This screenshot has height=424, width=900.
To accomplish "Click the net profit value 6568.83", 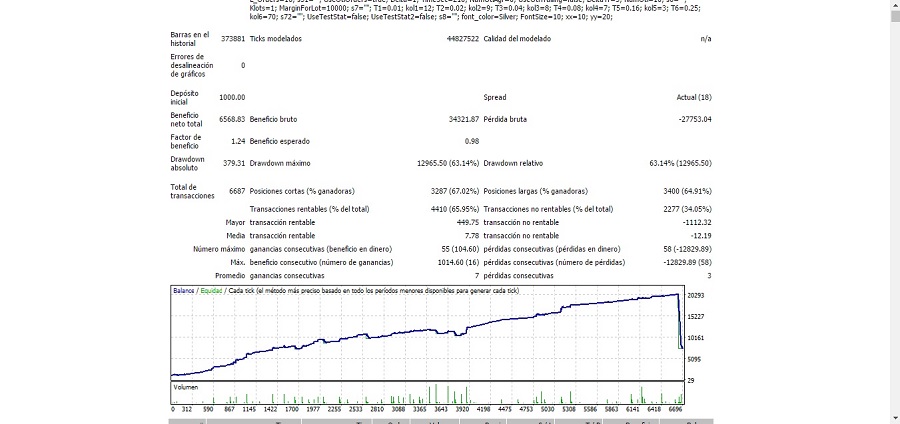I will coord(231,119).
